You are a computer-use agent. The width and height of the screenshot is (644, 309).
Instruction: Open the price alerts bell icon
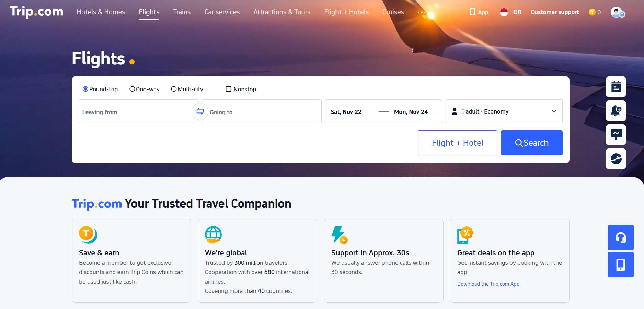click(x=616, y=111)
